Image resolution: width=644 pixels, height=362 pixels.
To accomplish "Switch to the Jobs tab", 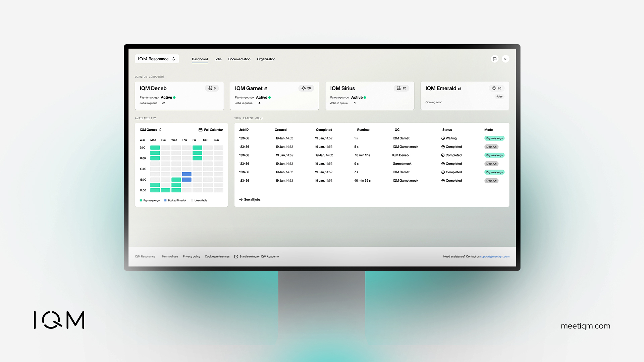I will tap(218, 59).
